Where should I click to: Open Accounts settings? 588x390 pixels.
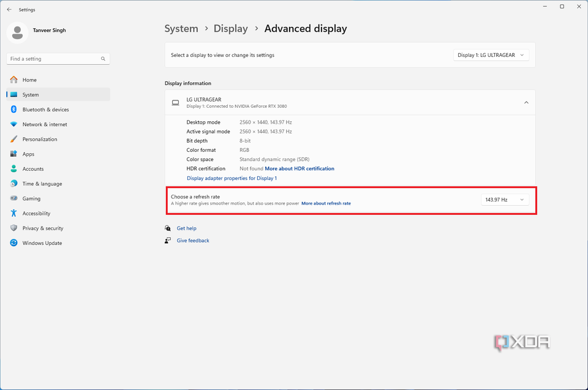pos(36,168)
